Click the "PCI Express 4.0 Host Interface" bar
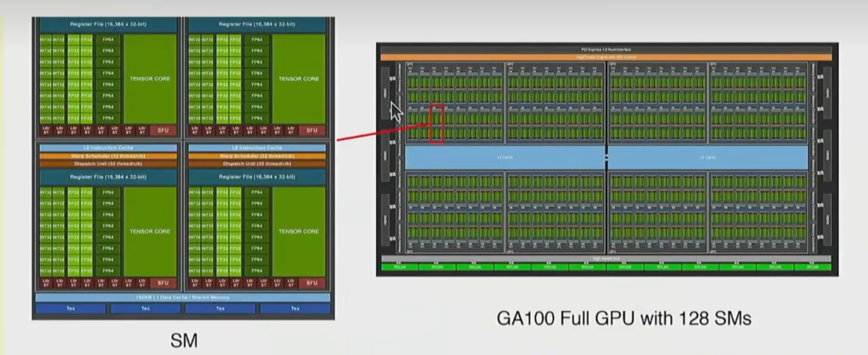 pos(606,49)
